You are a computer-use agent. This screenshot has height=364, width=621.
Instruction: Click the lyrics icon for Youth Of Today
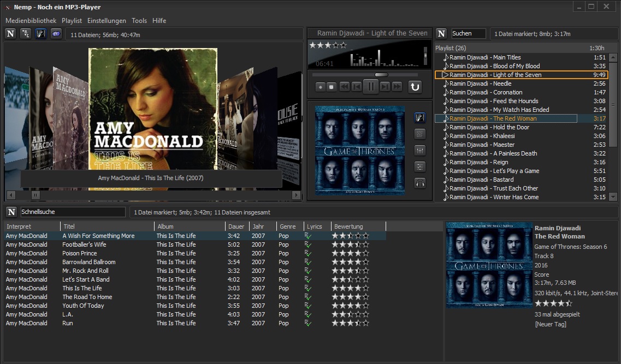[x=307, y=306]
